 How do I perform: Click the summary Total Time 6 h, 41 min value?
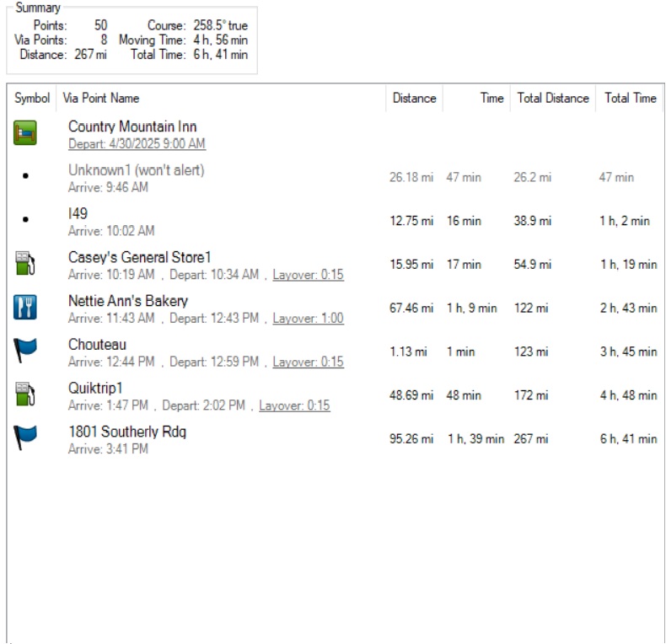click(x=220, y=55)
